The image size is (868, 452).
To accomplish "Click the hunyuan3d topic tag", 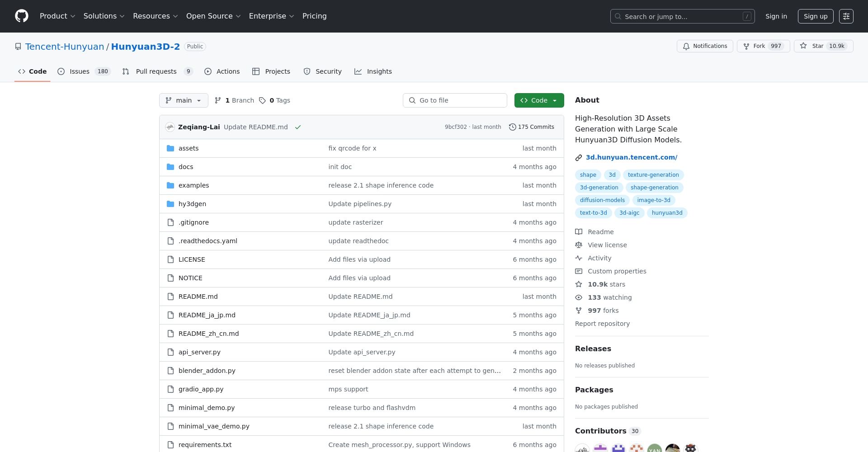I will [667, 213].
